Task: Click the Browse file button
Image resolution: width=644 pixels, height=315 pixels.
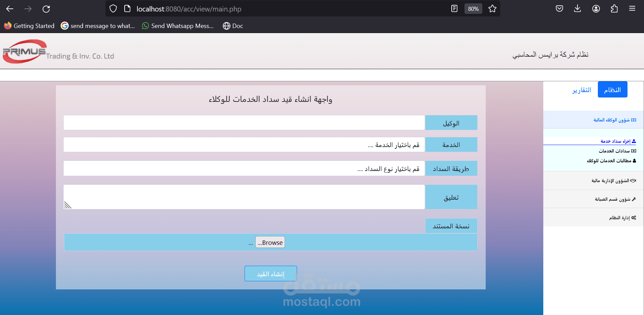Action: coord(270,242)
